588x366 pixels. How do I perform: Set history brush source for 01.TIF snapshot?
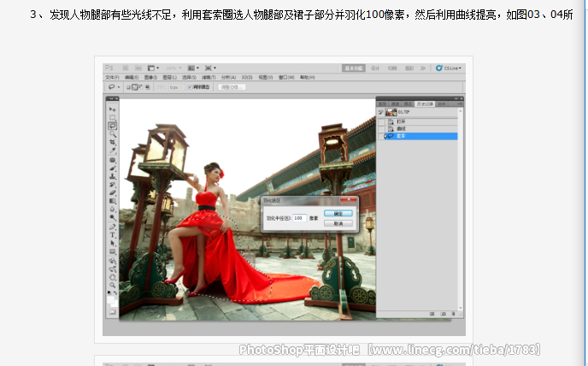(x=380, y=112)
